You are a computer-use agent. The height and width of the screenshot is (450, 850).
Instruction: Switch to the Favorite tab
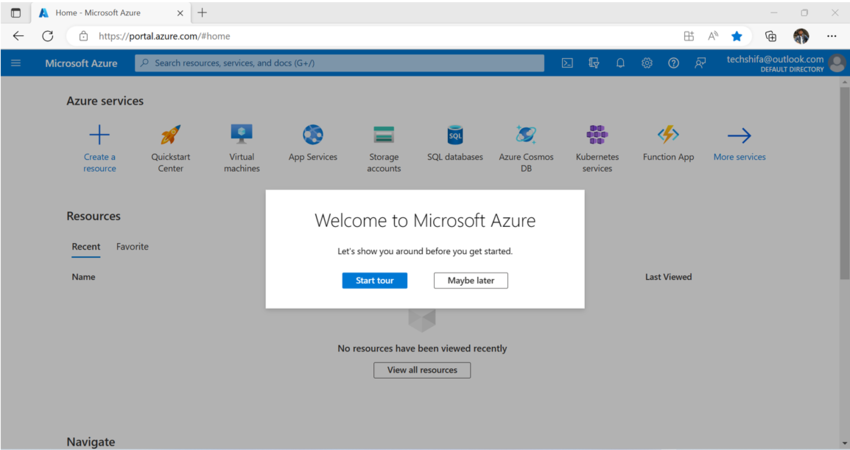(x=132, y=247)
